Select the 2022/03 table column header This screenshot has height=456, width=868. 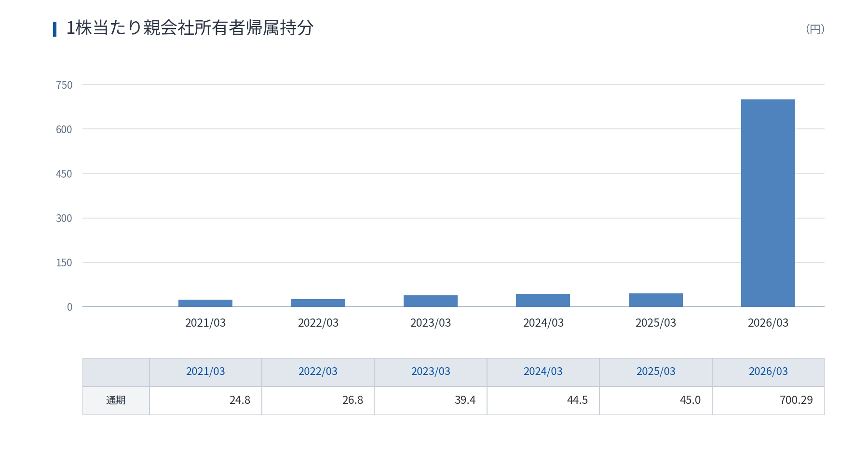coord(318,372)
